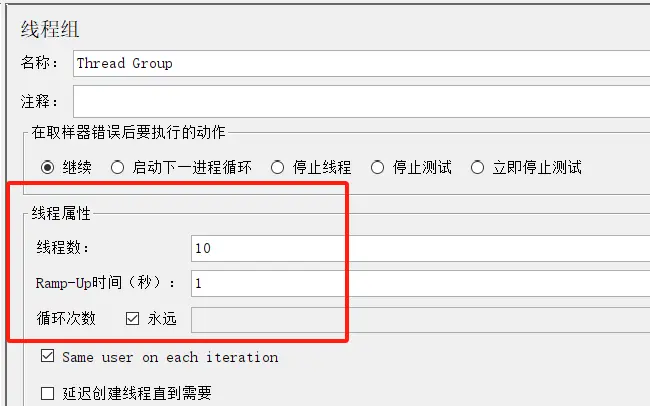
Task: Toggle the 永远 loop checkbox
Action: click(133, 319)
